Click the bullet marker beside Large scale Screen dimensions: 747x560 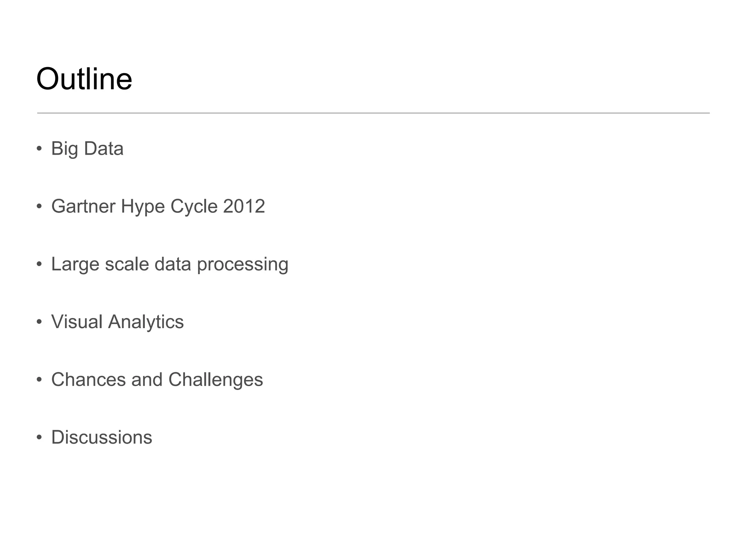(x=39, y=264)
